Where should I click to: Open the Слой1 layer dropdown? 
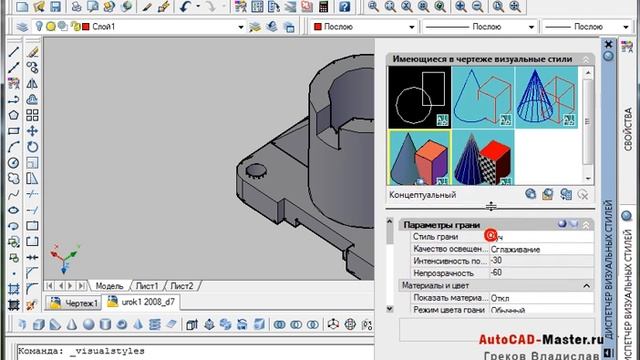pos(240,27)
